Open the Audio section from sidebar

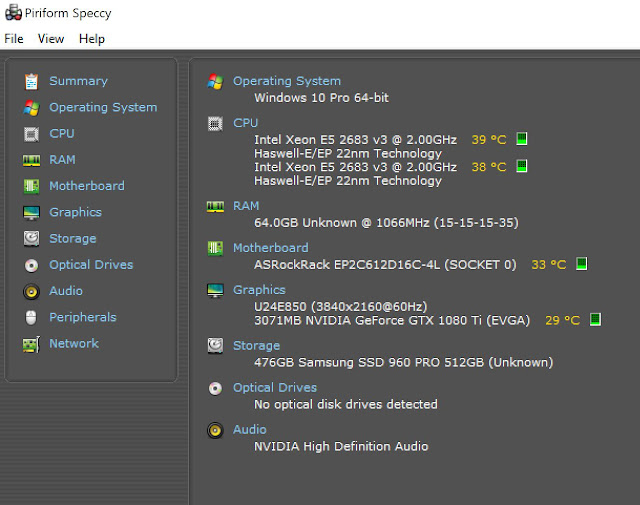[66, 291]
